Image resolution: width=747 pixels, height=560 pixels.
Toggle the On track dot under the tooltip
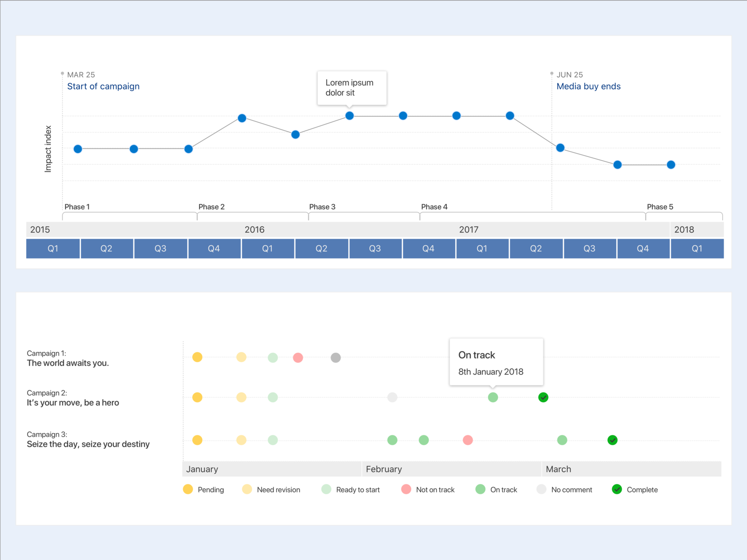(x=493, y=398)
